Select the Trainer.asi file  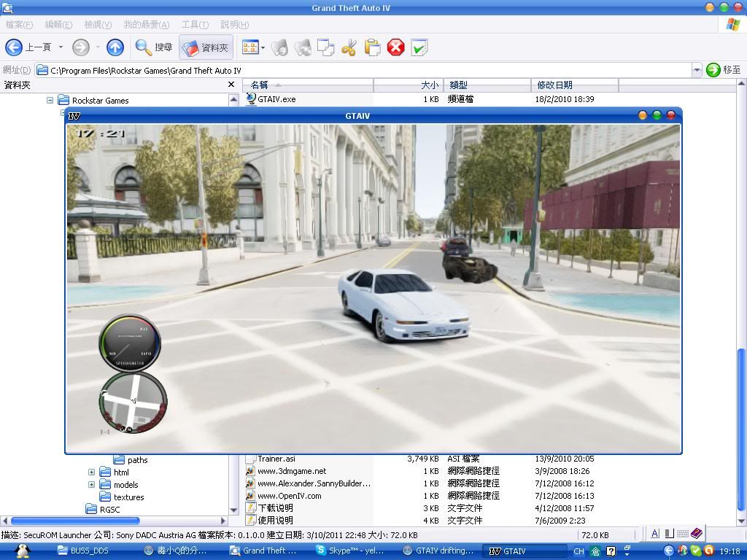pos(276,459)
